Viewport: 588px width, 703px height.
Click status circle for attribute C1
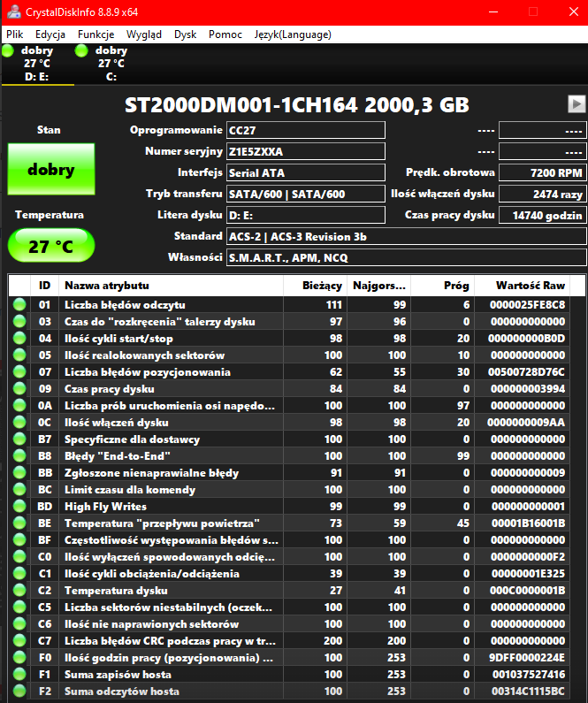pyautogui.click(x=19, y=574)
